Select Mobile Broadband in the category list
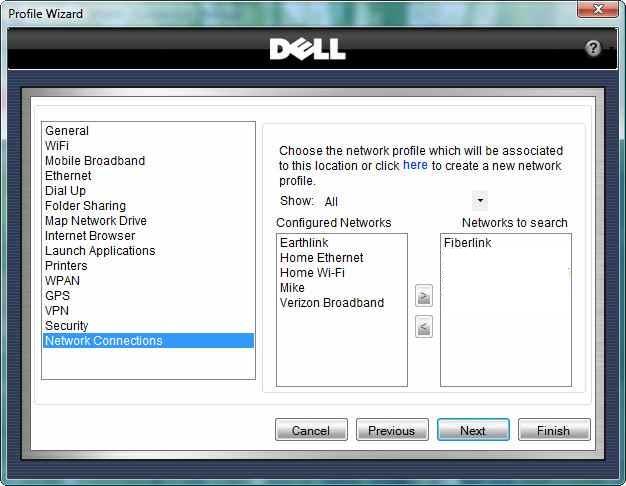 pyautogui.click(x=95, y=161)
